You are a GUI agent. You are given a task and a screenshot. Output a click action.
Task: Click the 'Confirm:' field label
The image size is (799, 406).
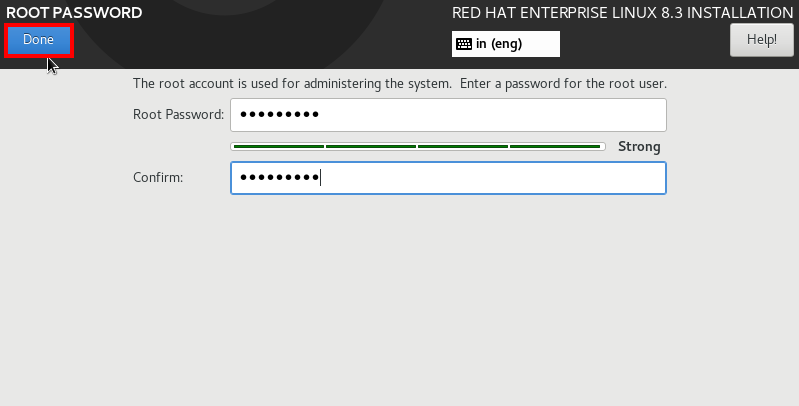[158, 178]
